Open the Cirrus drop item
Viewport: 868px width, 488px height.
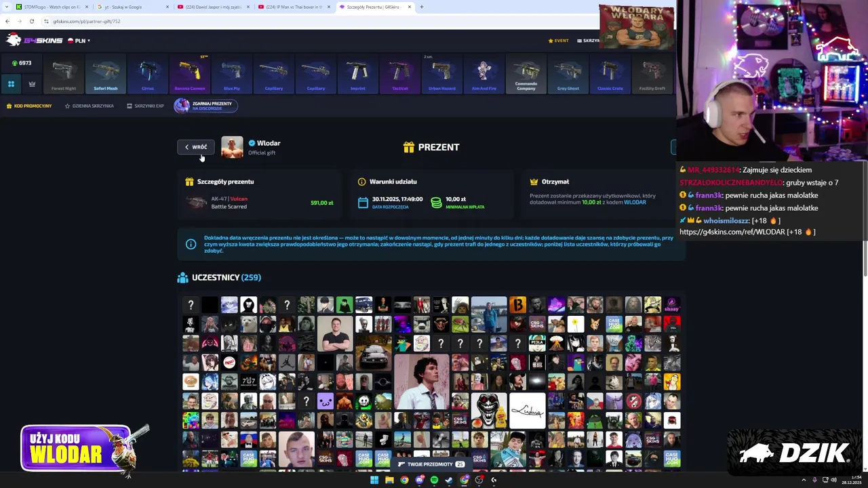[148, 75]
